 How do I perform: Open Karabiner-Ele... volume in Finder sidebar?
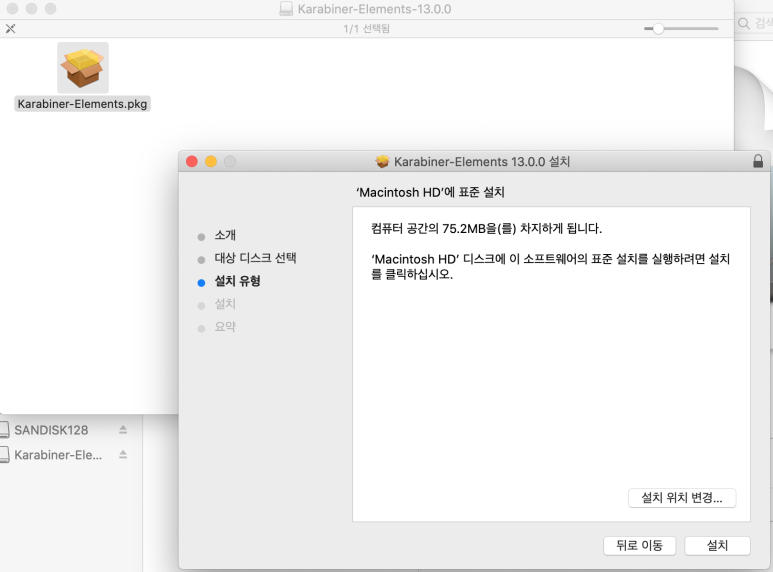[x=58, y=455]
